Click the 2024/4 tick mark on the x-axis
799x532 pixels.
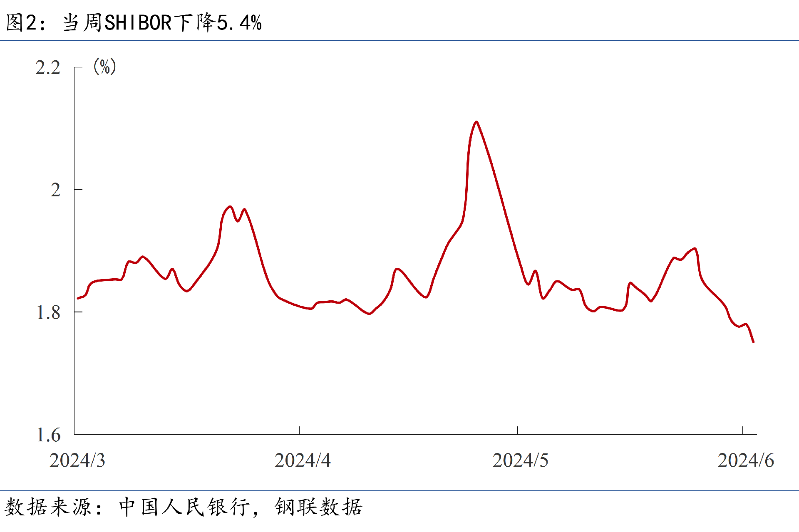(299, 431)
